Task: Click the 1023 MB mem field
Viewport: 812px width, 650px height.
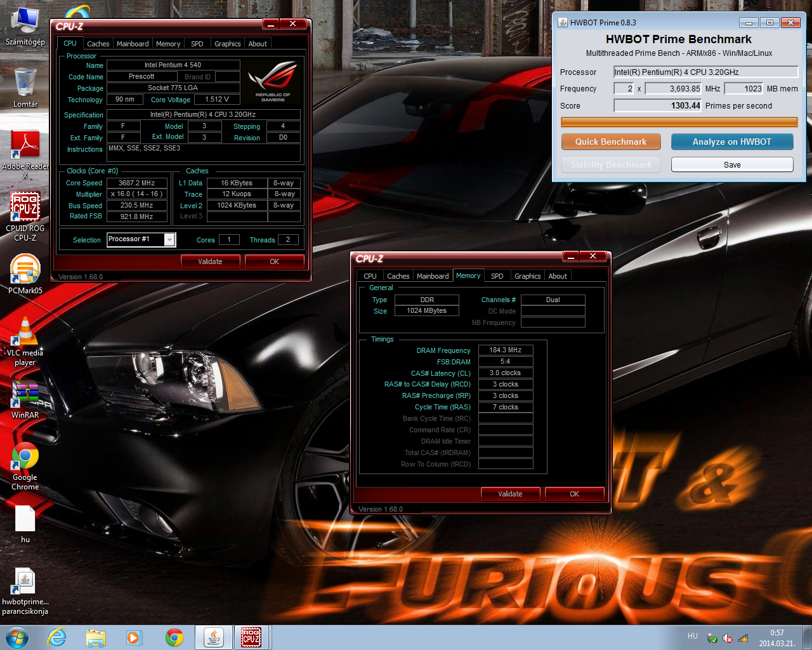Action: coord(744,88)
